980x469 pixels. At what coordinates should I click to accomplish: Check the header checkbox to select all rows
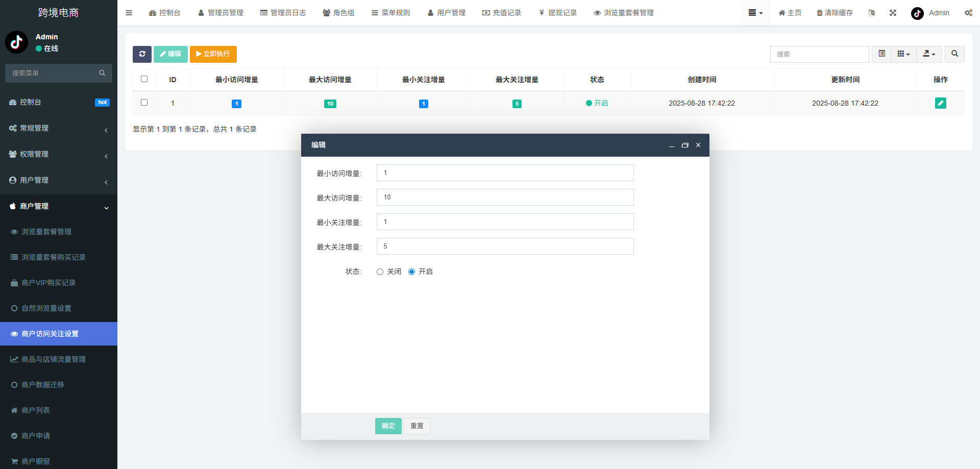tap(144, 79)
